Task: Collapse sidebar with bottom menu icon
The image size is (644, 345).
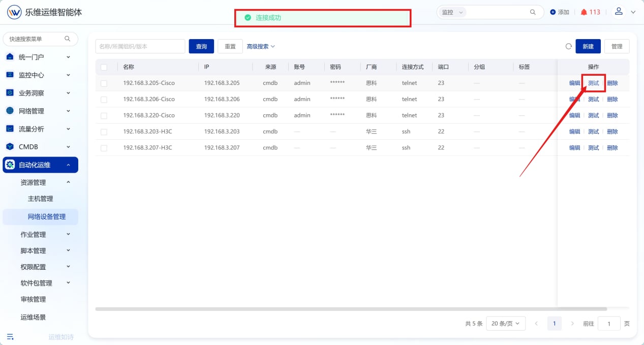Action: pos(10,337)
